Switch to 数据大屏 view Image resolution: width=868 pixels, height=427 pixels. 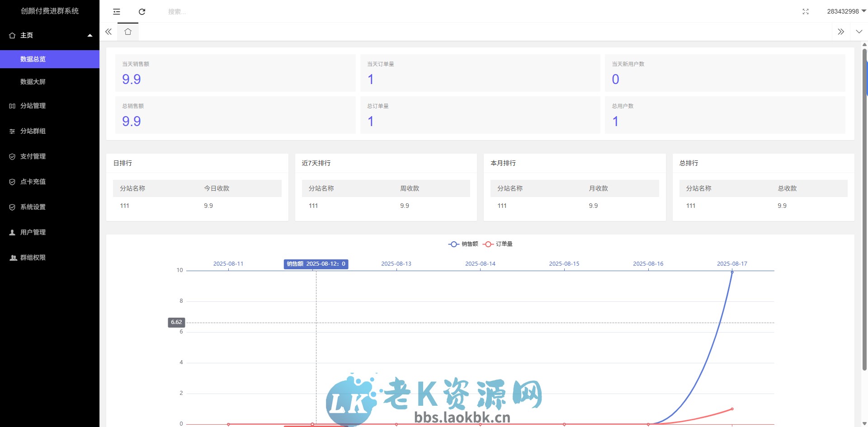click(32, 81)
